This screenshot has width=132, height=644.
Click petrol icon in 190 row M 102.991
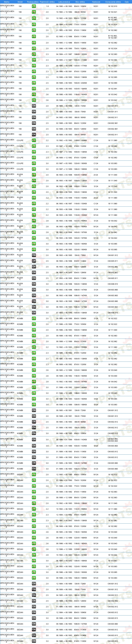coord(34,89)
